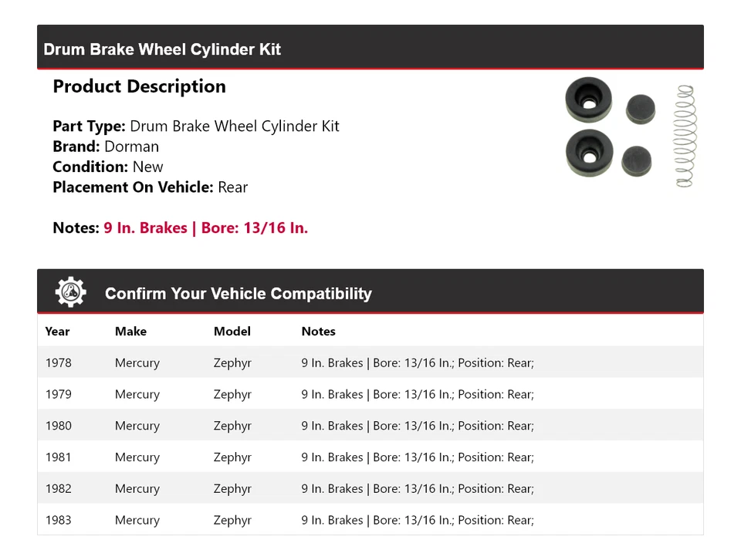Click the coil spring in the product photo
Screen dimensions: 741x560
[x=685, y=136]
